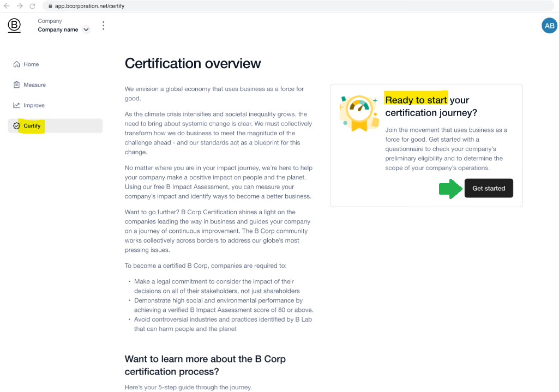Open the three-dot company options menu
The height and width of the screenshot is (392, 559).
tap(104, 26)
